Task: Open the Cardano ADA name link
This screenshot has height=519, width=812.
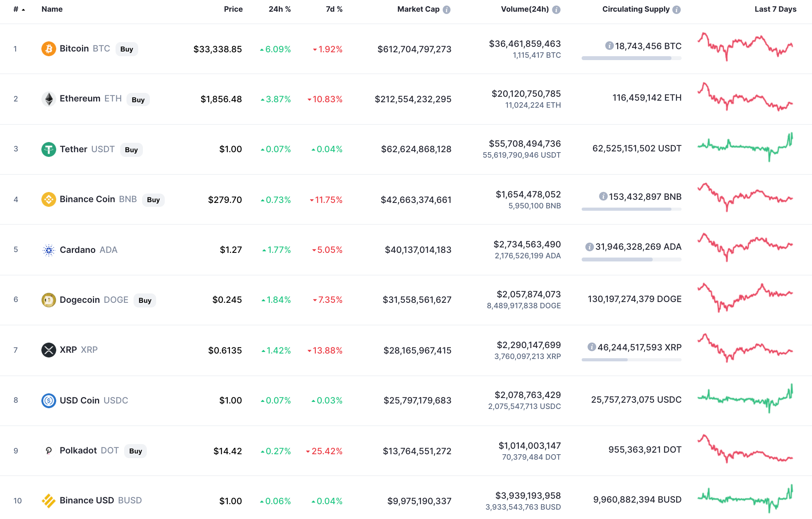Action: point(88,250)
